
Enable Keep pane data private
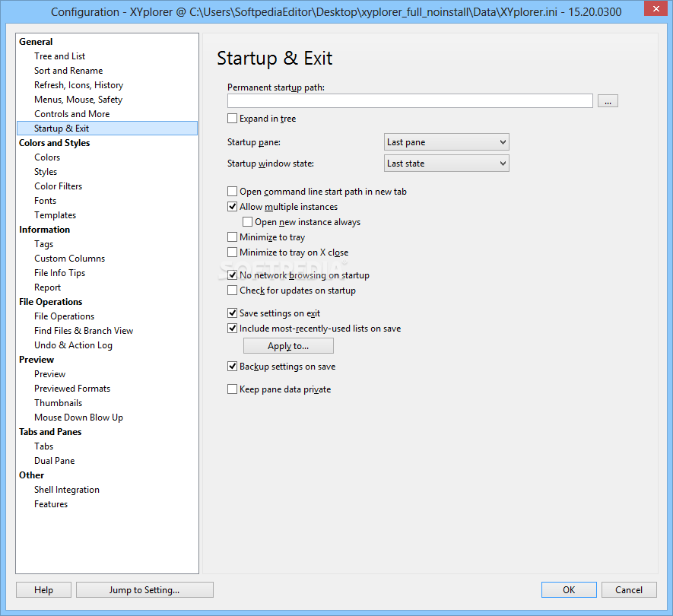232,389
